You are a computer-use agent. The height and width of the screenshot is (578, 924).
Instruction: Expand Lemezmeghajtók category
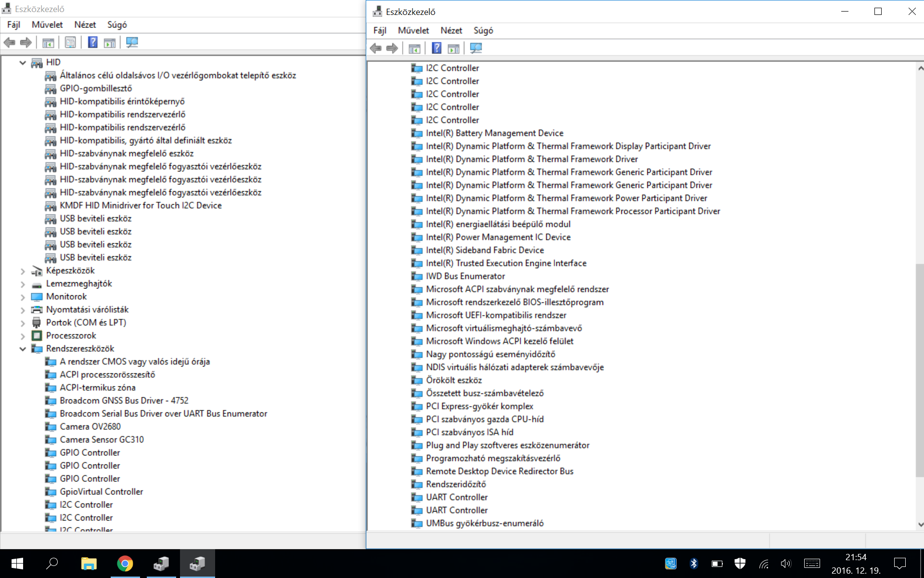[23, 284]
